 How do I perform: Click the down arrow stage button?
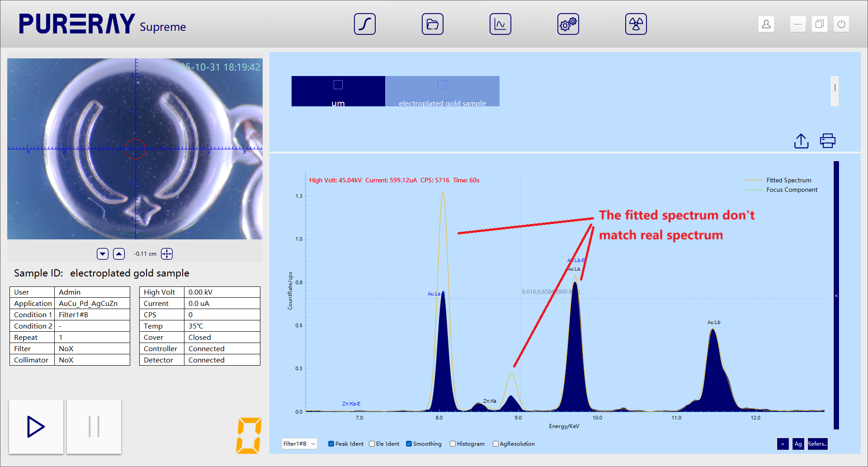pyautogui.click(x=103, y=254)
